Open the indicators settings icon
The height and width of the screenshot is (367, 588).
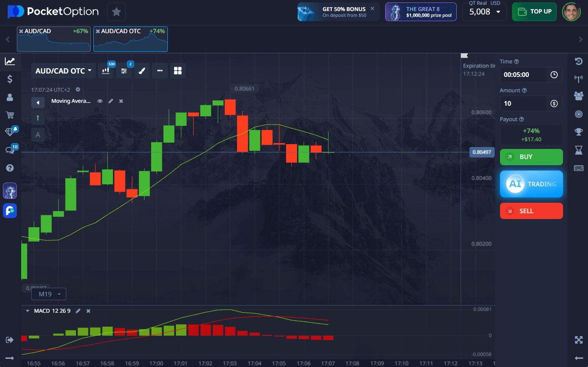124,71
